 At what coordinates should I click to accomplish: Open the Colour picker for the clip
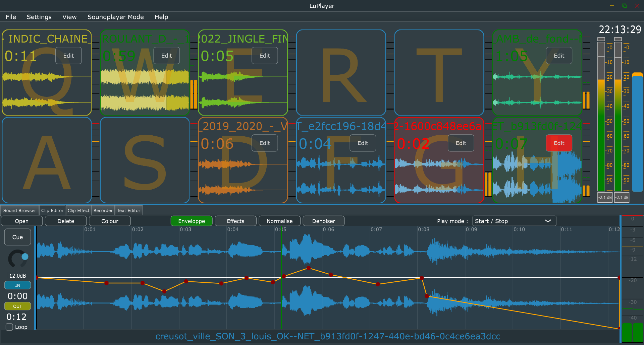point(109,221)
